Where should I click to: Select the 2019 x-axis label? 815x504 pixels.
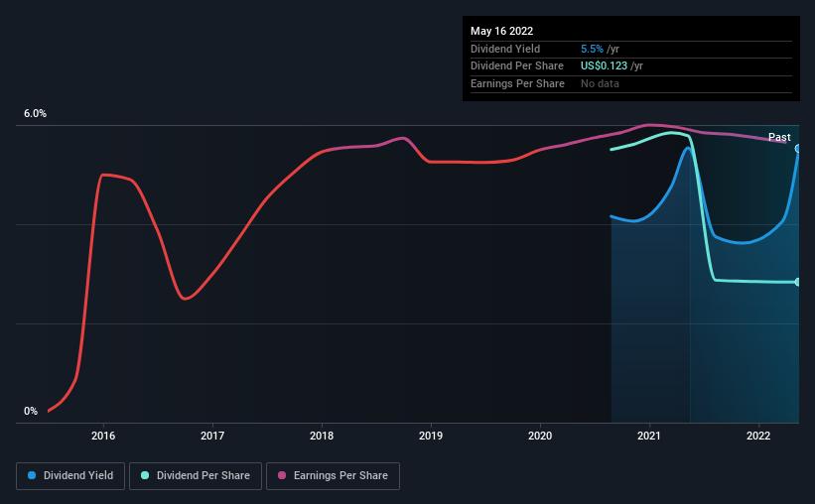431,436
